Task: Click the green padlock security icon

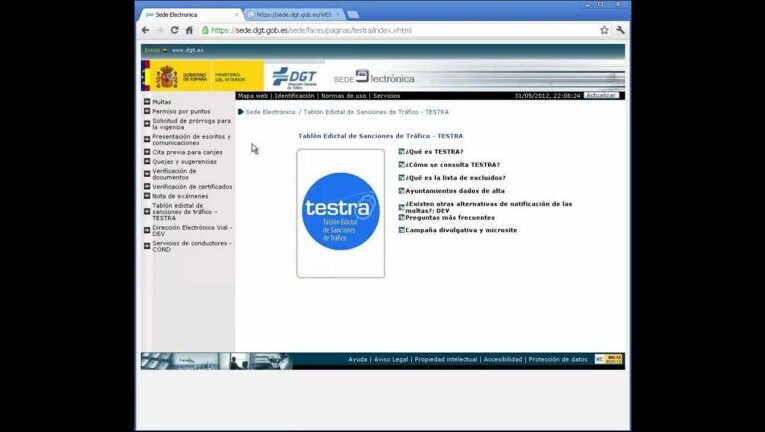Action: click(x=205, y=30)
